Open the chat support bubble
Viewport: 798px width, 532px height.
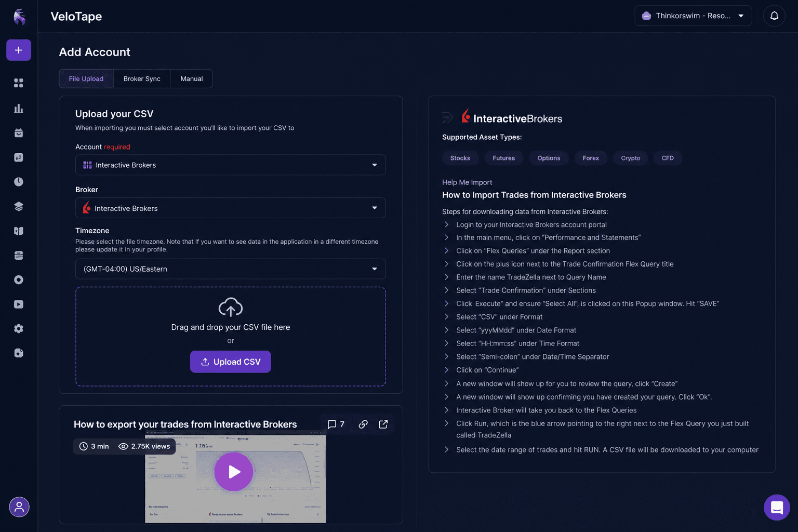(x=777, y=507)
